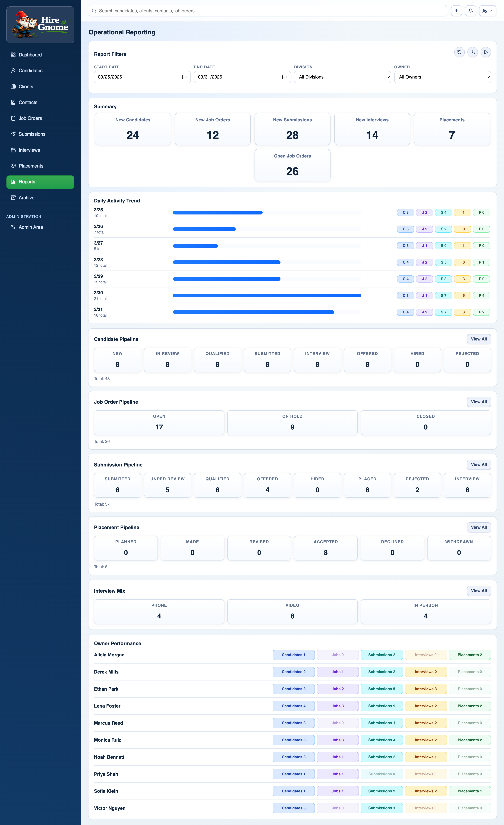Click the reset filters icon
Image resolution: width=504 pixels, height=825 pixels.
pyautogui.click(x=459, y=52)
